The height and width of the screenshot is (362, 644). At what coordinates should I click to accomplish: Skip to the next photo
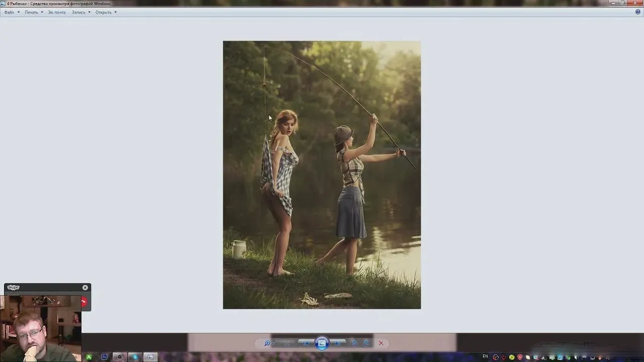(338, 343)
